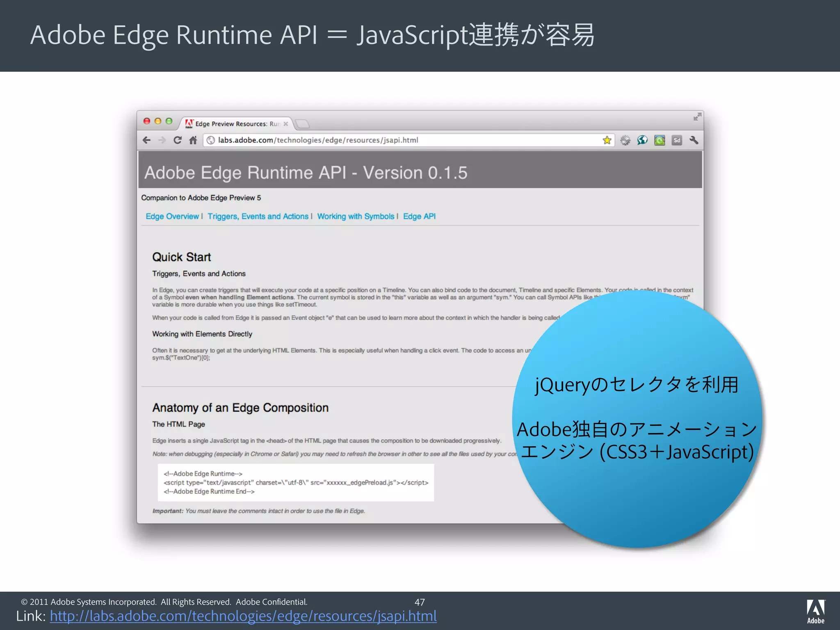Click the Triggers, Events and Actions subheading under Quick Start
Viewport: 840px width, 630px height.
coord(199,274)
